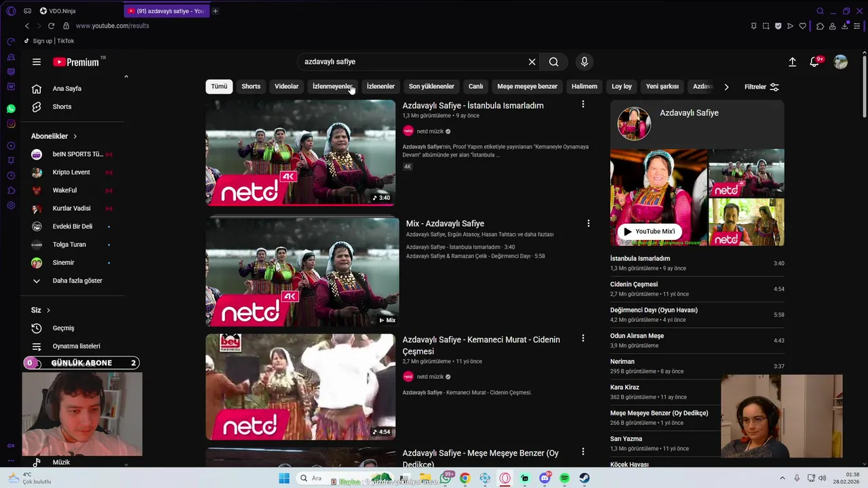The height and width of the screenshot is (488, 868).
Task: Open Spotify from the Windows taskbar
Action: tap(565, 479)
